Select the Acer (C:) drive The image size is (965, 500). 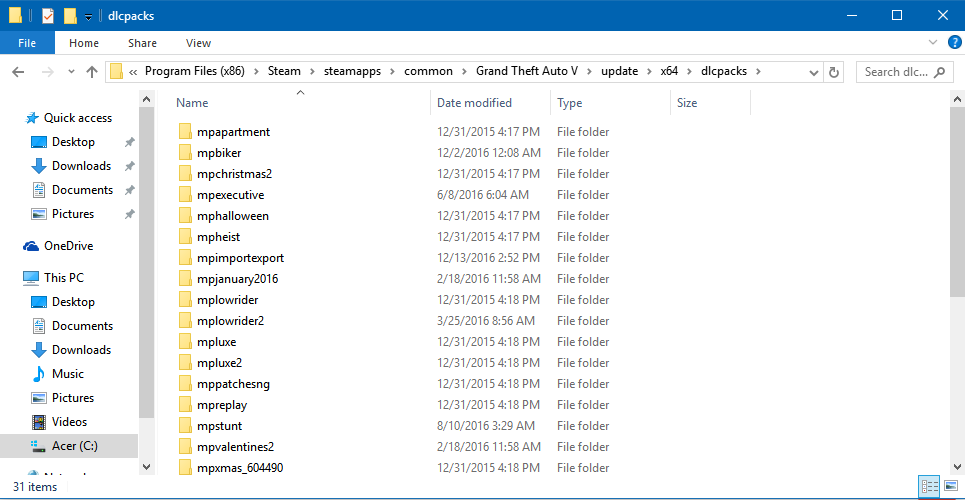(74, 446)
